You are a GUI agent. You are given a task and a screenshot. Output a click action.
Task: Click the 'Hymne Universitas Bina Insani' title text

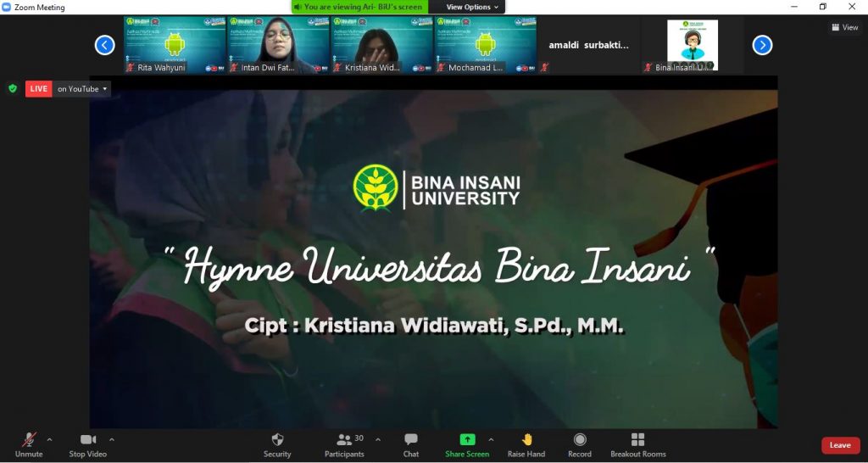pyautogui.click(x=440, y=265)
